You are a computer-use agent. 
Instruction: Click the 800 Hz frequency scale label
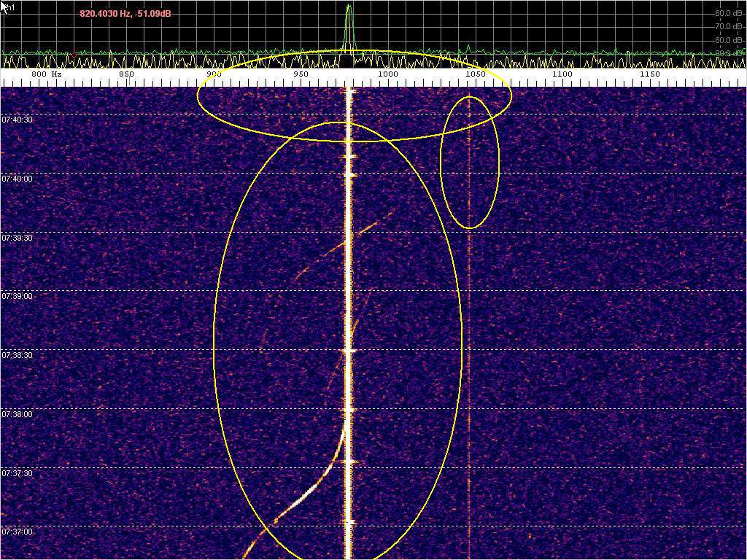tap(47, 74)
